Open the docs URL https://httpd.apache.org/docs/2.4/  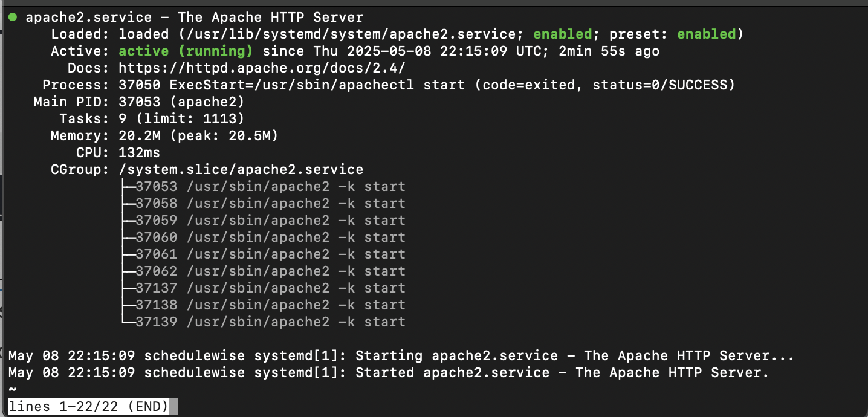pyautogui.click(x=262, y=68)
